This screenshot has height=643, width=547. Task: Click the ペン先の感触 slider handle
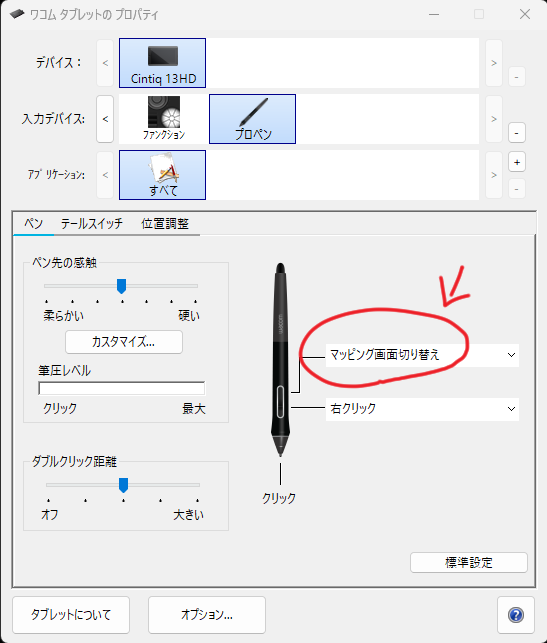(x=121, y=286)
